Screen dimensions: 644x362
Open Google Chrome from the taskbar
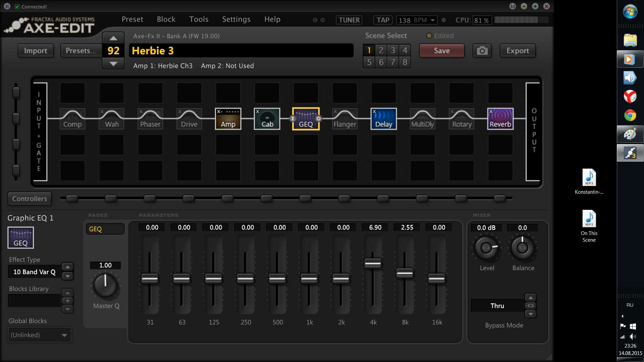coord(630,116)
